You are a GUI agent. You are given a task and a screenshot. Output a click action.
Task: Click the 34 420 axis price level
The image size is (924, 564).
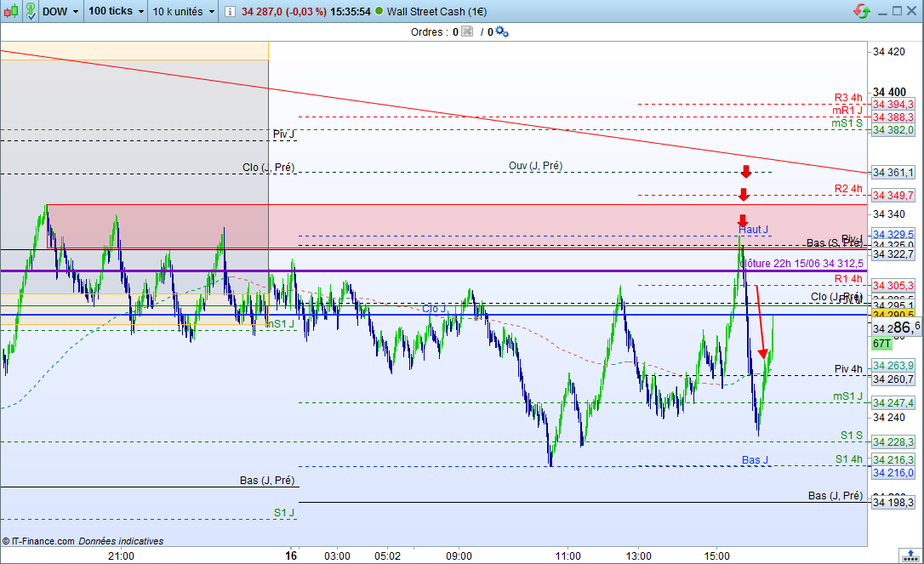tap(888, 52)
